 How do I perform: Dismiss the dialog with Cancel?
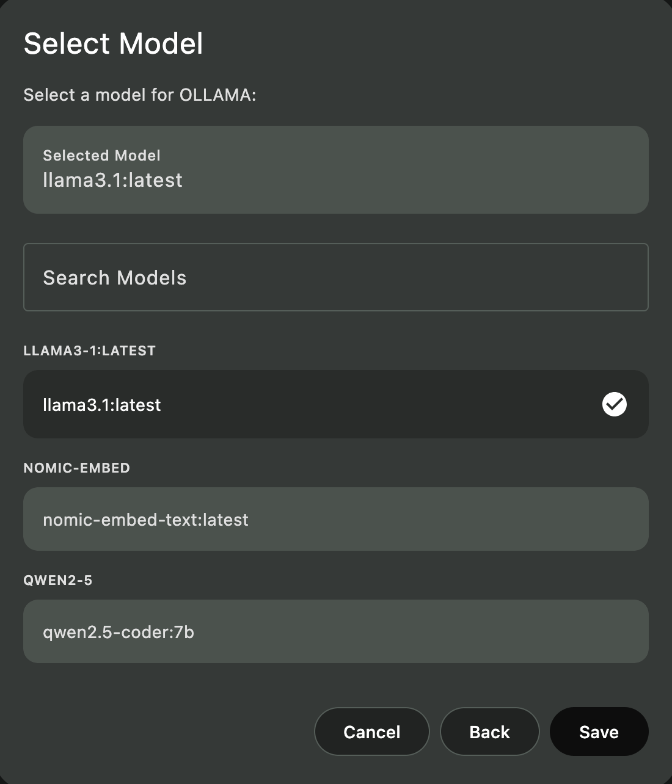(x=371, y=731)
